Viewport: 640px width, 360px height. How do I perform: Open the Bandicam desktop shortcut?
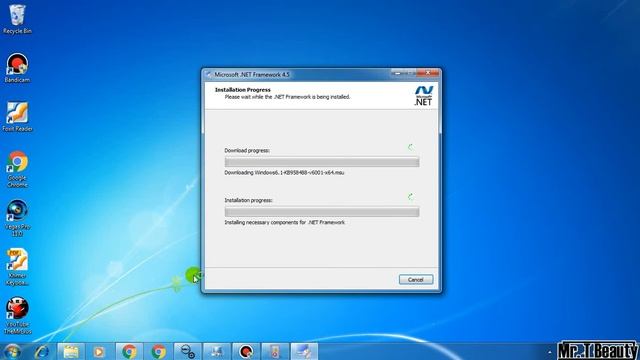tap(17, 68)
